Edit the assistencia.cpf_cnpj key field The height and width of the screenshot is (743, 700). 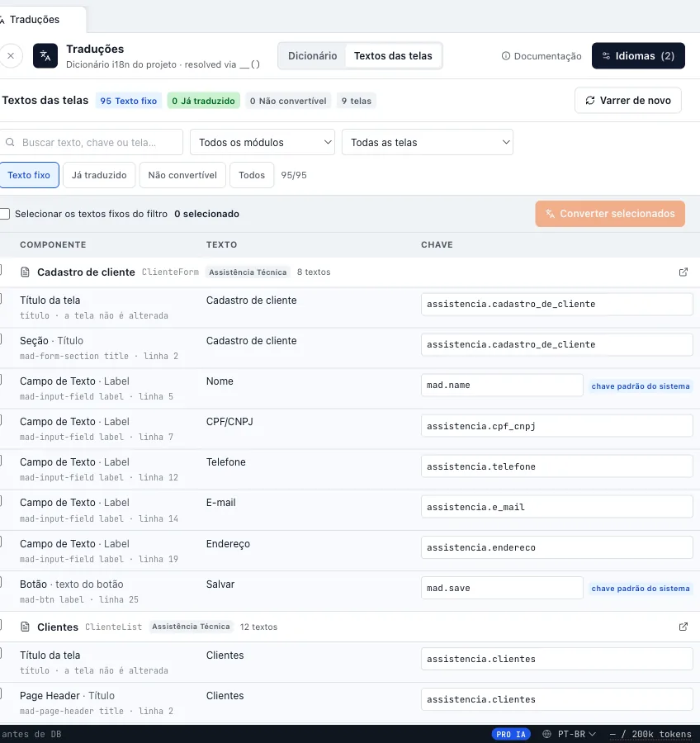557,426
